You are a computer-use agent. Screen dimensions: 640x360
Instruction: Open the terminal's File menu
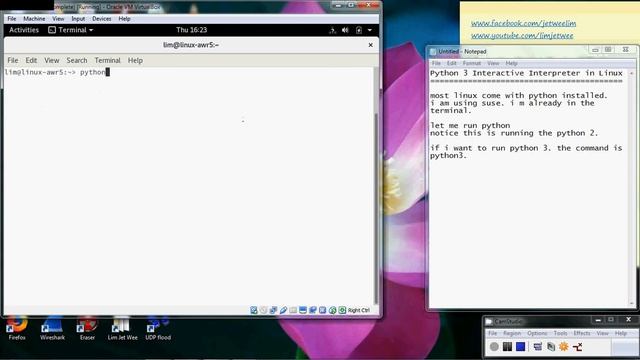(x=13, y=60)
